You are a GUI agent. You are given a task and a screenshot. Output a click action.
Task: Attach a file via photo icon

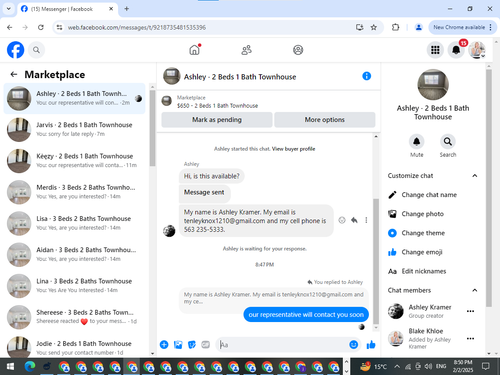[x=178, y=345]
